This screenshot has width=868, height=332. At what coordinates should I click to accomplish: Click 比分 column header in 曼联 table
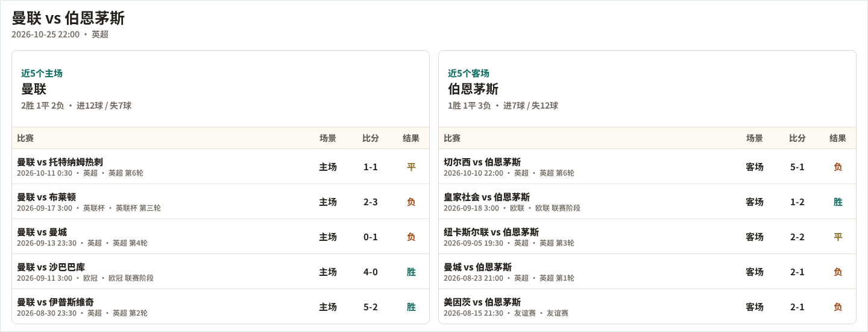click(x=371, y=138)
